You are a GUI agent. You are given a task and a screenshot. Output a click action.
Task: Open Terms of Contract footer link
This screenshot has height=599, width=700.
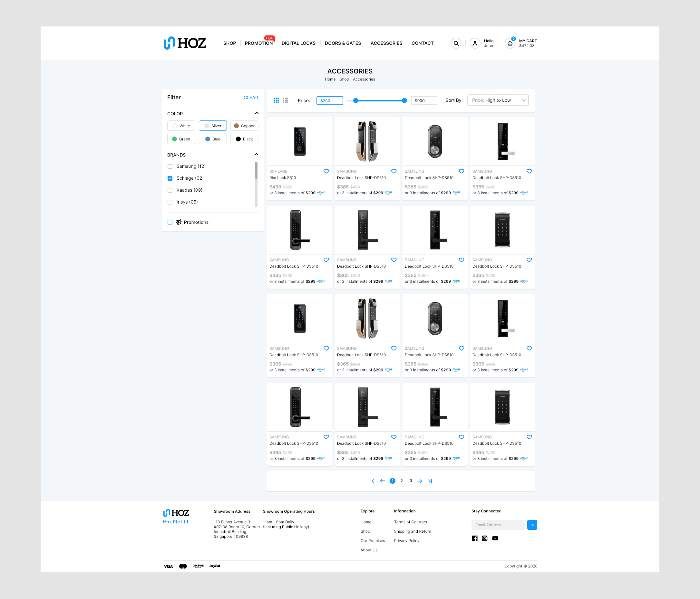[x=410, y=522]
